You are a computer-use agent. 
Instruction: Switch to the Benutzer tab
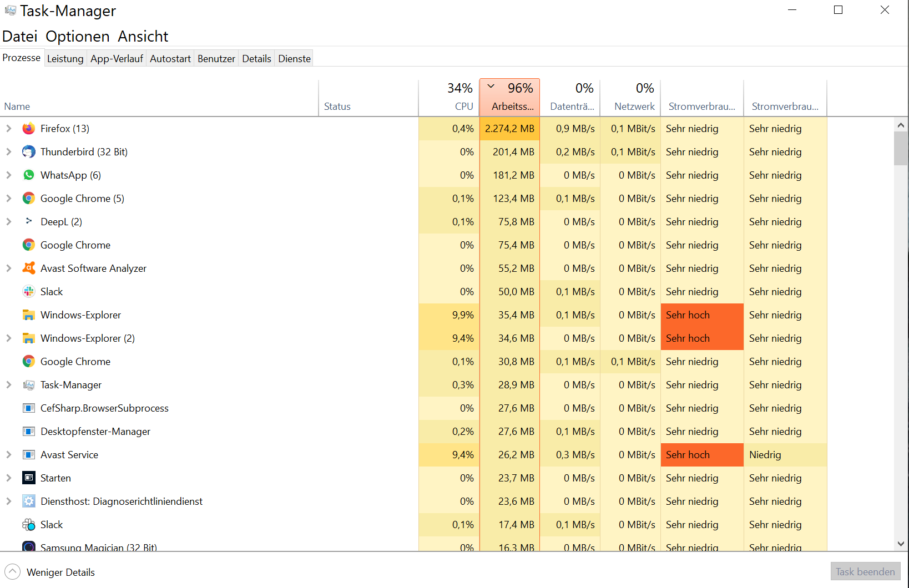coord(216,59)
